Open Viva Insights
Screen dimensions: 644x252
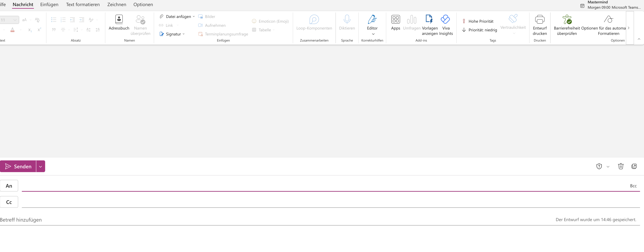click(x=446, y=25)
